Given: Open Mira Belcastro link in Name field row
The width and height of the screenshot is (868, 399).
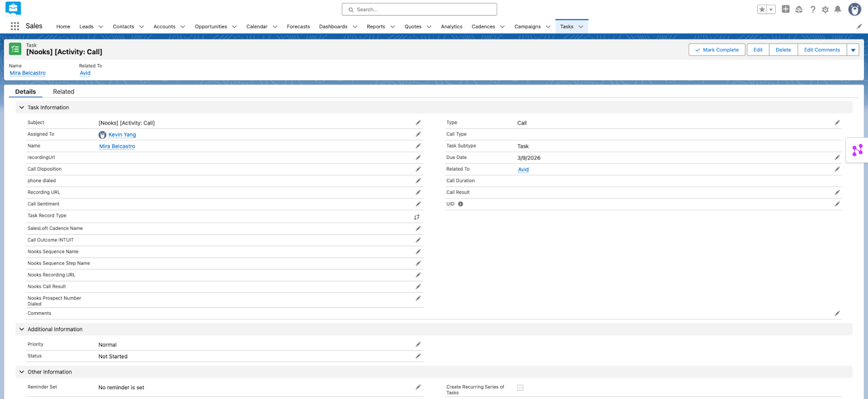Looking at the screenshot, I should 117,146.
